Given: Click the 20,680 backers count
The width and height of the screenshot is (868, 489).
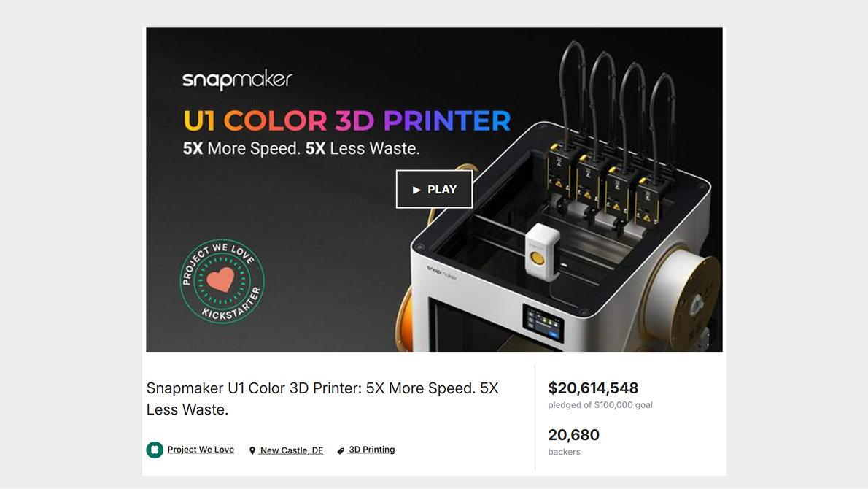Looking at the screenshot, I should tap(573, 435).
